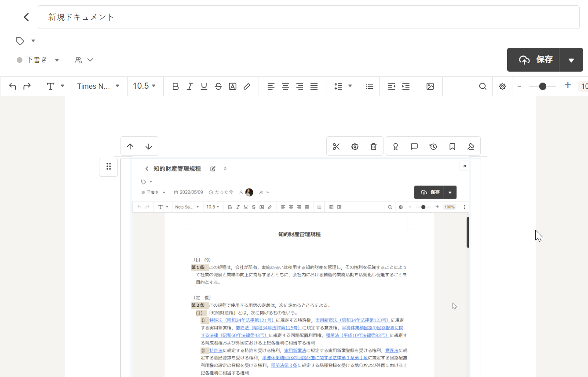
Task: Click the undo arrow in main toolbar
Action: [x=13, y=87]
